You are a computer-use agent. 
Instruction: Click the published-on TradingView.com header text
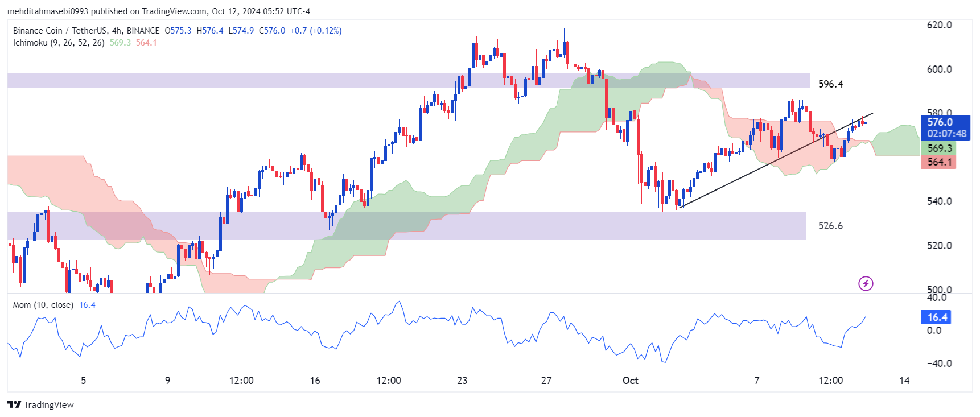pos(159,11)
